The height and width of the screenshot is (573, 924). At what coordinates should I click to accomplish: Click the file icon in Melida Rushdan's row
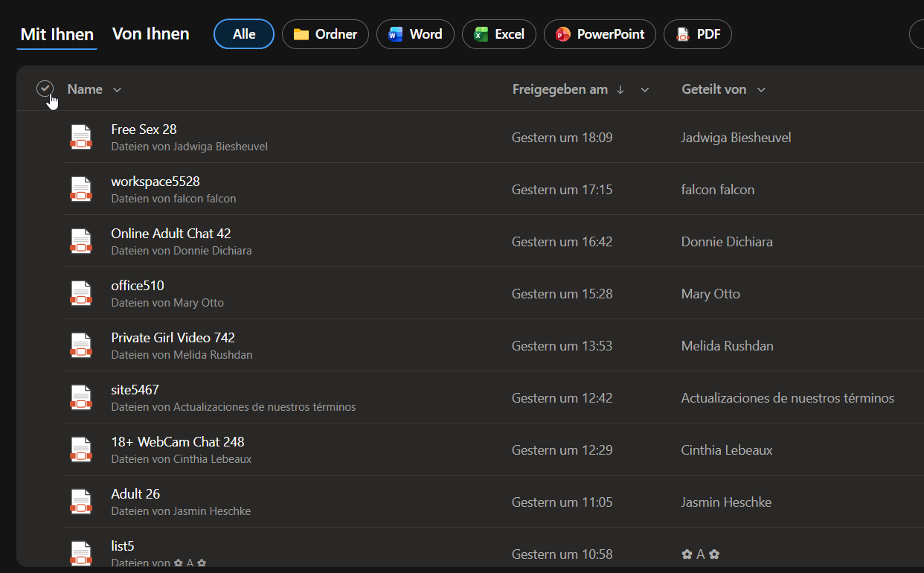click(80, 345)
